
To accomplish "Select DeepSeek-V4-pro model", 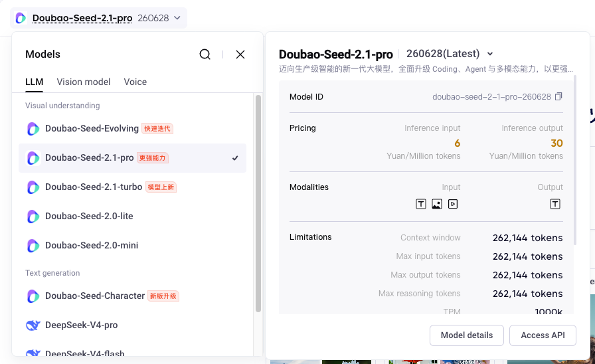I will click(132, 325).
